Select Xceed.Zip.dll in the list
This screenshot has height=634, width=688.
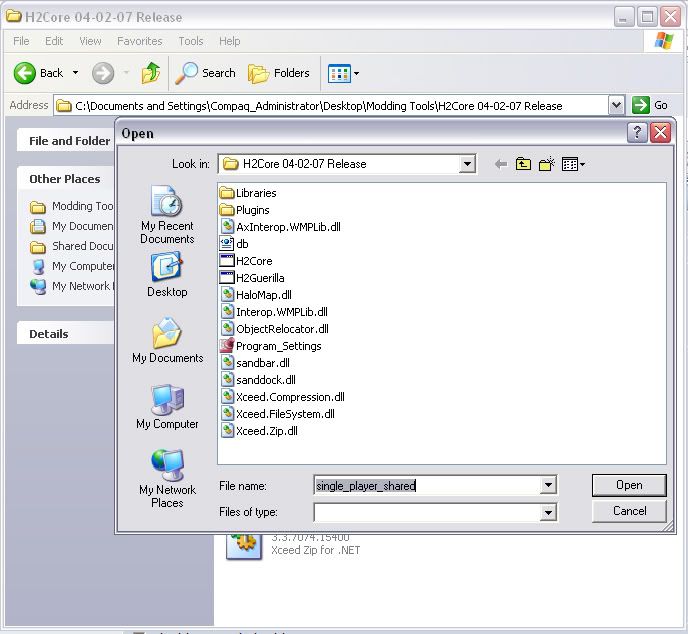pos(259,431)
